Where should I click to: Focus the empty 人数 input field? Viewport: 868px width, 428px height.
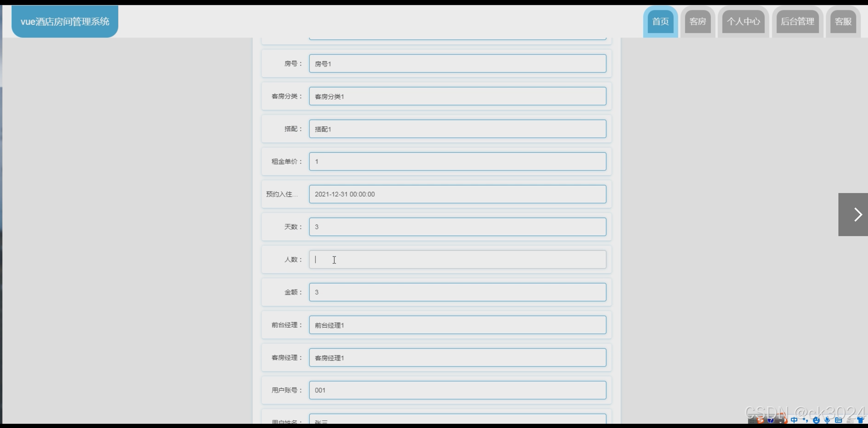457,260
